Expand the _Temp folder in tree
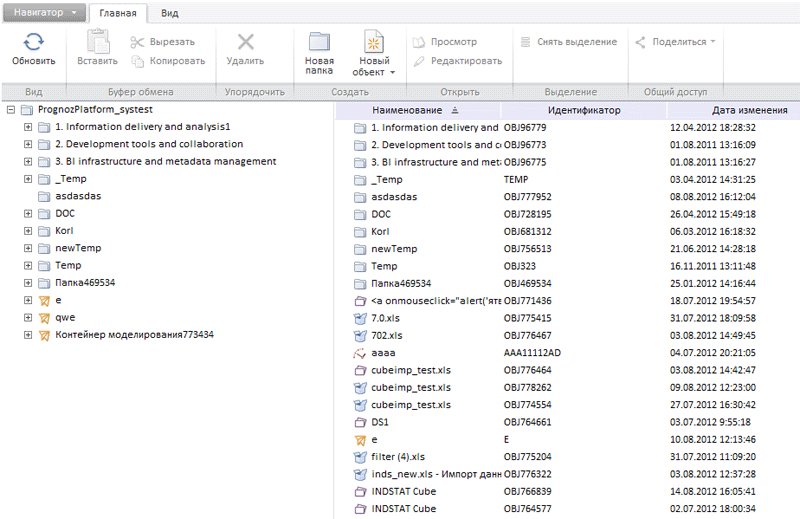This screenshot has width=800, height=519. point(28,179)
